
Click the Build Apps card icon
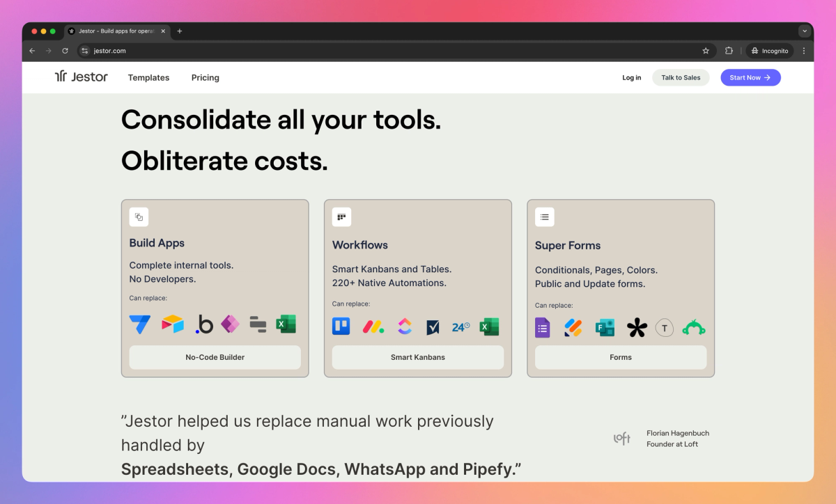[x=139, y=217]
